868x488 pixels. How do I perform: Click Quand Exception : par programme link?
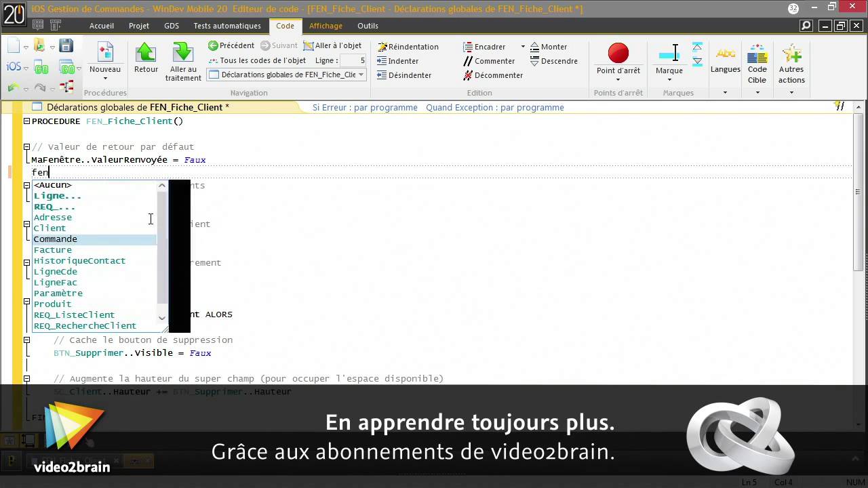495,107
